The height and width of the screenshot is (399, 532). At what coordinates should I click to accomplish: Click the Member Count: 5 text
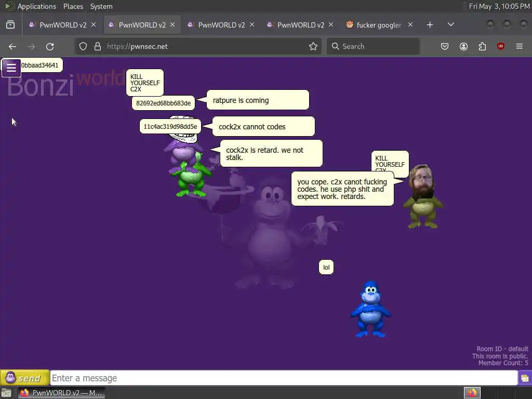point(503,363)
